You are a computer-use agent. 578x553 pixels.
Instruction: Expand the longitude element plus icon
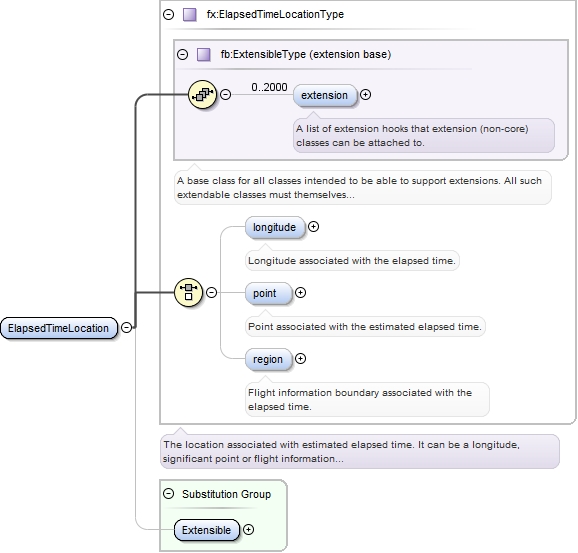click(313, 226)
